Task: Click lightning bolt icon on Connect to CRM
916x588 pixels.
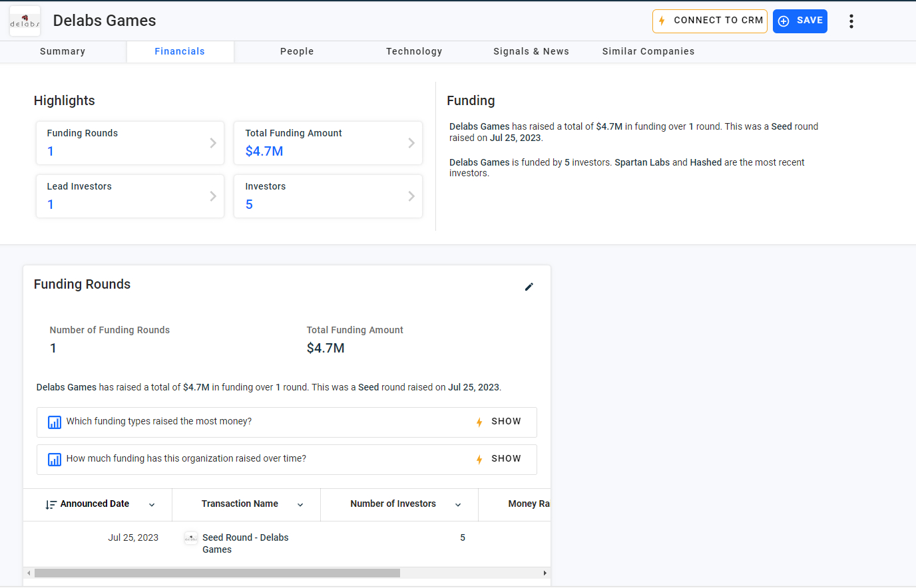Action: (662, 21)
